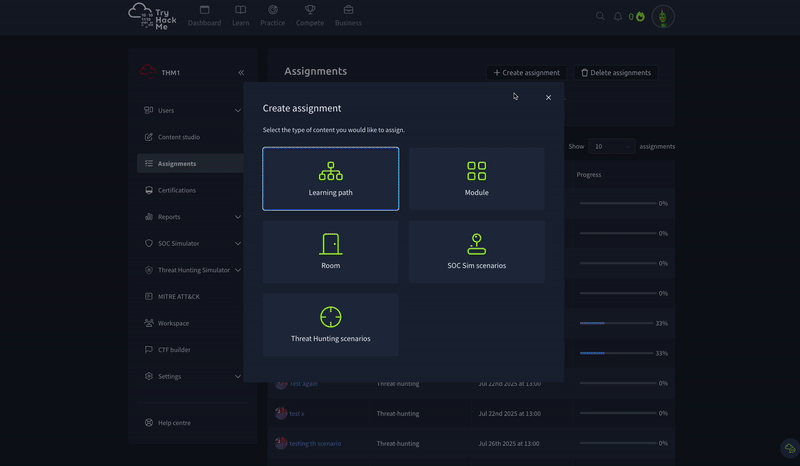The image size is (800, 466).
Task: Pick the Room content card
Action: [x=331, y=252]
